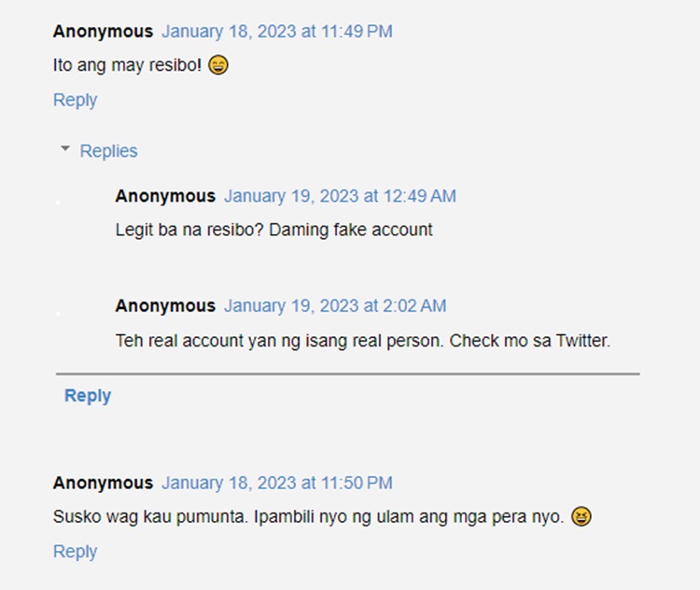Click the avatar placeholder dot beside the 12:49 AM reply
This screenshot has height=590, width=700.
(58, 203)
